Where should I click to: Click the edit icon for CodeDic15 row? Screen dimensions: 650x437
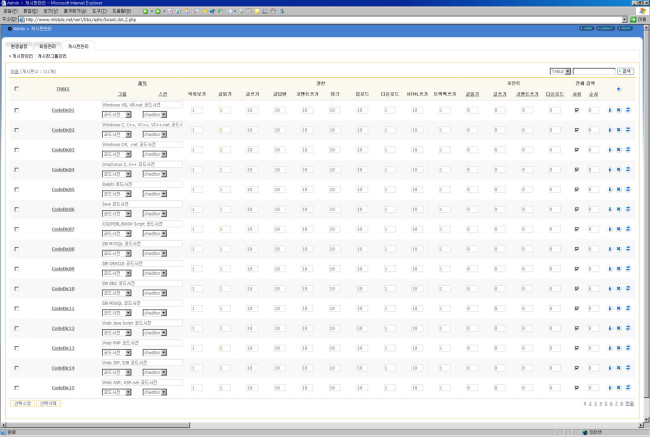click(609, 387)
